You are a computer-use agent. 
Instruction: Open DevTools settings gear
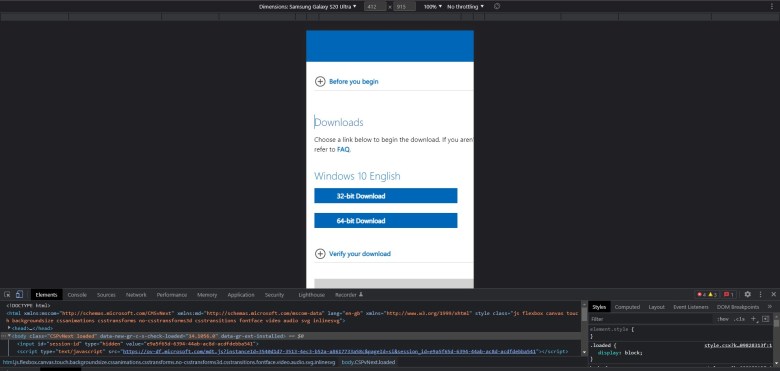747,294
